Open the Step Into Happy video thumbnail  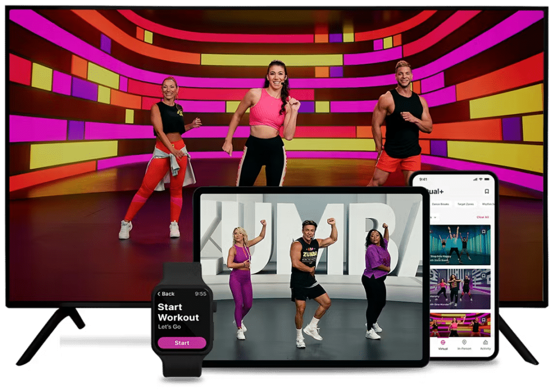458,244
